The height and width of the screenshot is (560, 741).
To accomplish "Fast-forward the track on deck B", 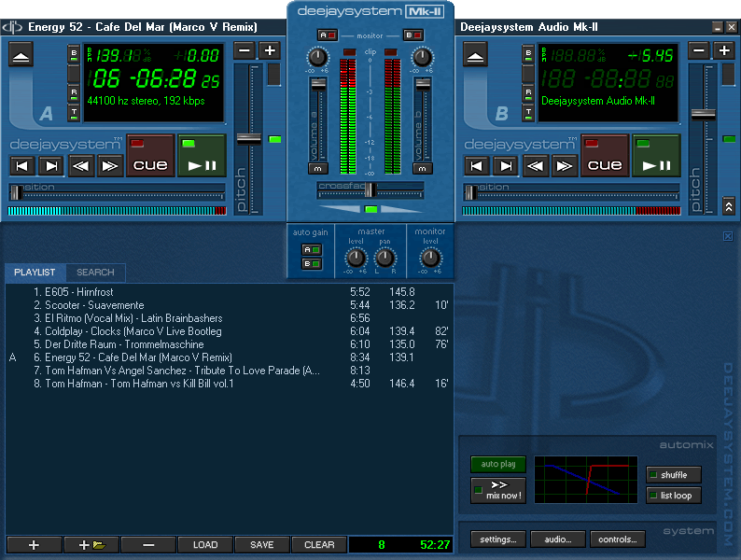I will [x=565, y=166].
